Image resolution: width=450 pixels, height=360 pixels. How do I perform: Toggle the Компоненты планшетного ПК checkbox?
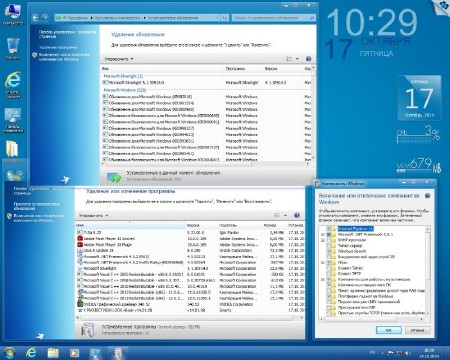pos(329,285)
